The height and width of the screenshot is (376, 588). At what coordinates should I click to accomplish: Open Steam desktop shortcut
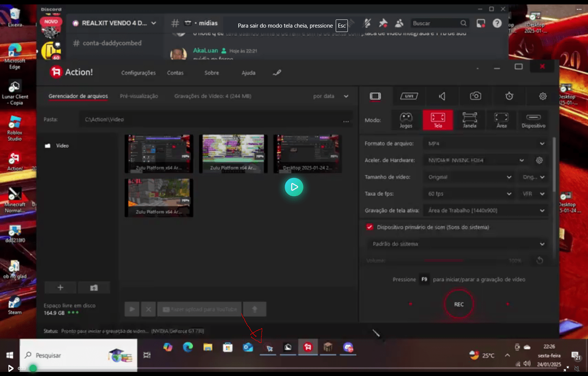coord(15,305)
